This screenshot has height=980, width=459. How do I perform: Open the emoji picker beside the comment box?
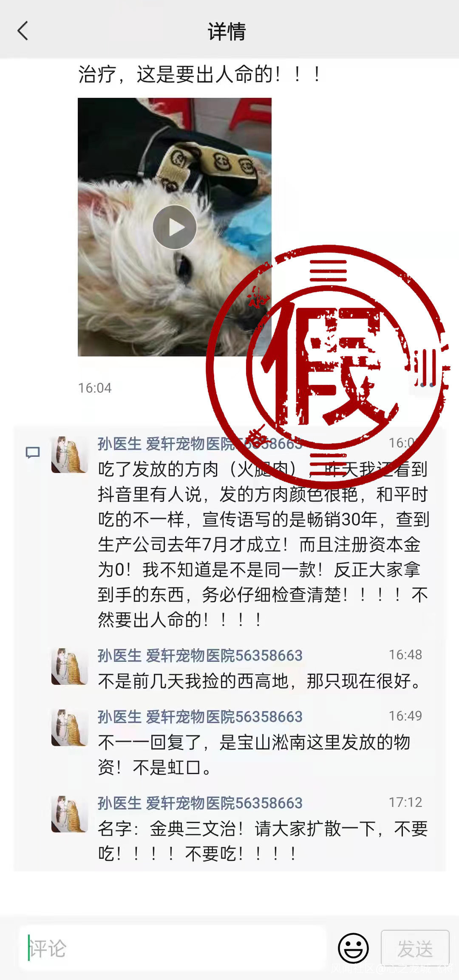tap(353, 948)
